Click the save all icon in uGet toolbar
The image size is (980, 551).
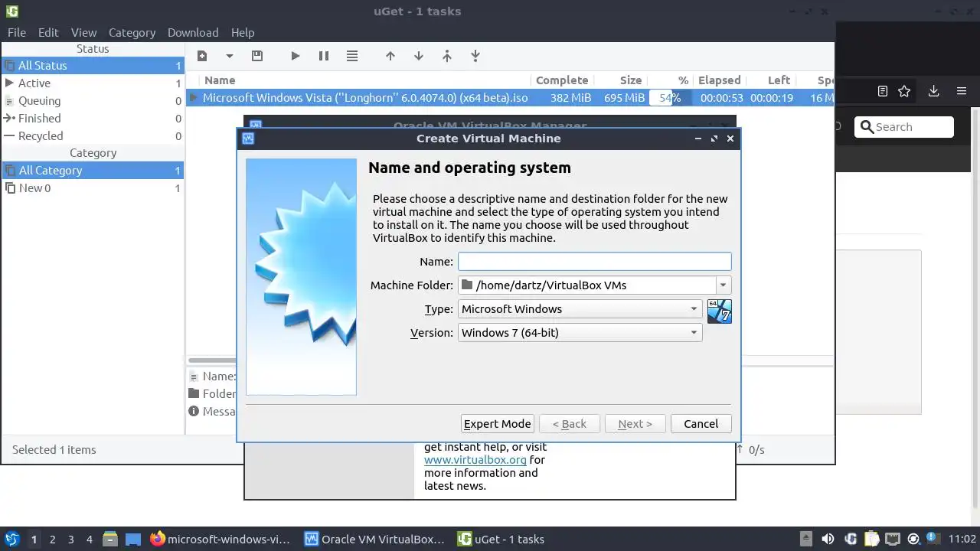point(257,56)
